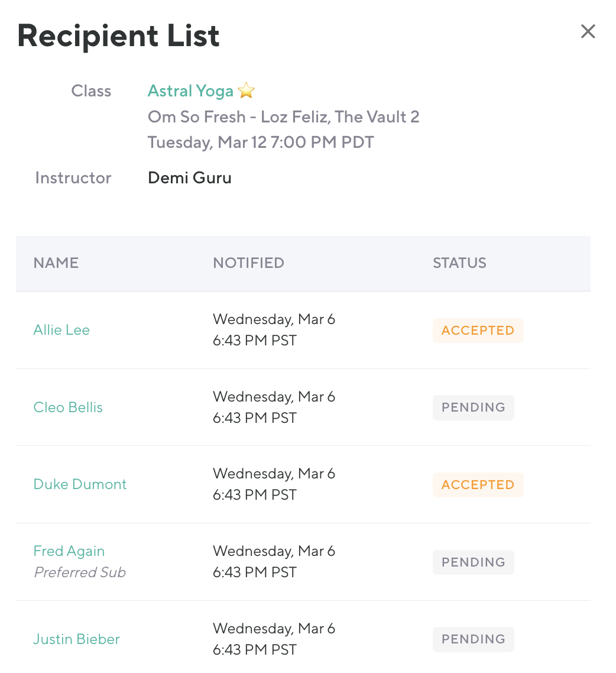Image resolution: width=616 pixels, height=673 pixels.
Task: Click the instructor name Demi Guru
Action: [x=189, y=178]
